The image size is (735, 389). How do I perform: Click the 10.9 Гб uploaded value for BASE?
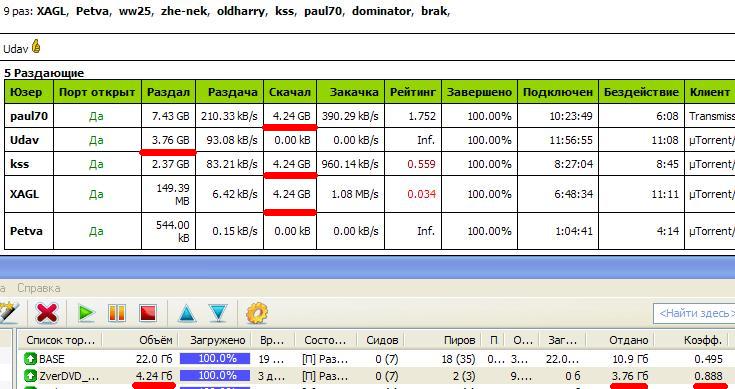tap(630, 359)
